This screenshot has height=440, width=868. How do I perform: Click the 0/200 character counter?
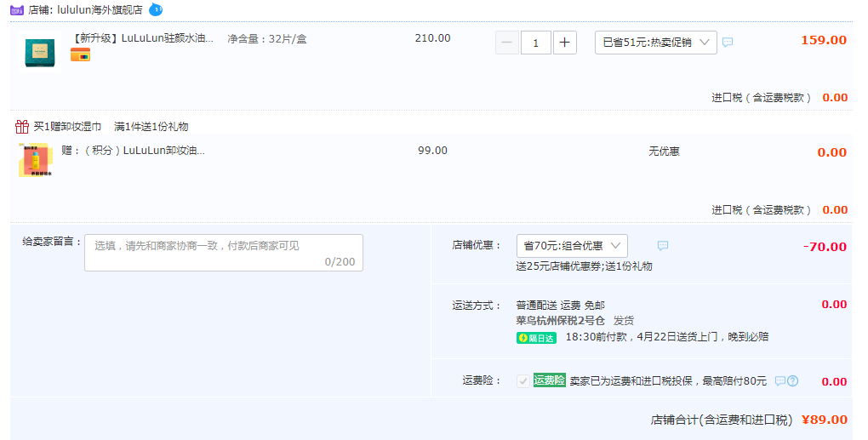pos(340,262)
